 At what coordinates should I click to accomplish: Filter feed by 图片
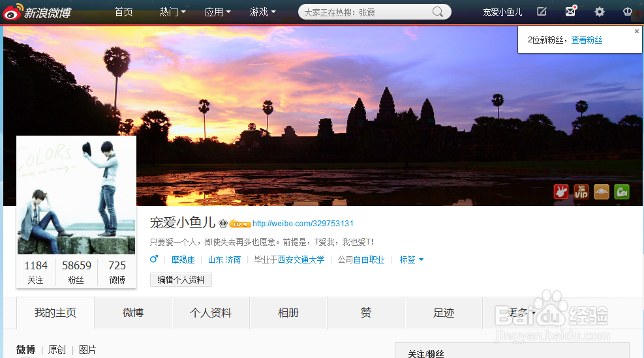pyautogui.click(x=87, y=350)
